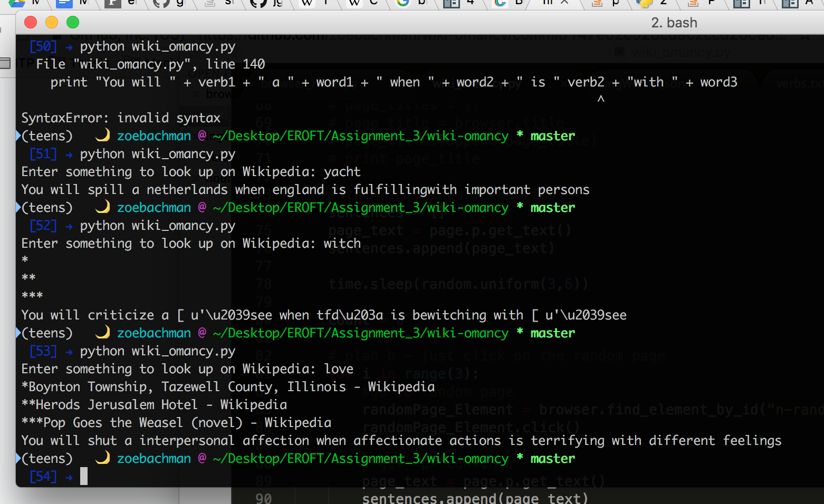Viewport: 824px width, 504px height.
Task: Close the active browser tab with its X
Action: (564, 2)
